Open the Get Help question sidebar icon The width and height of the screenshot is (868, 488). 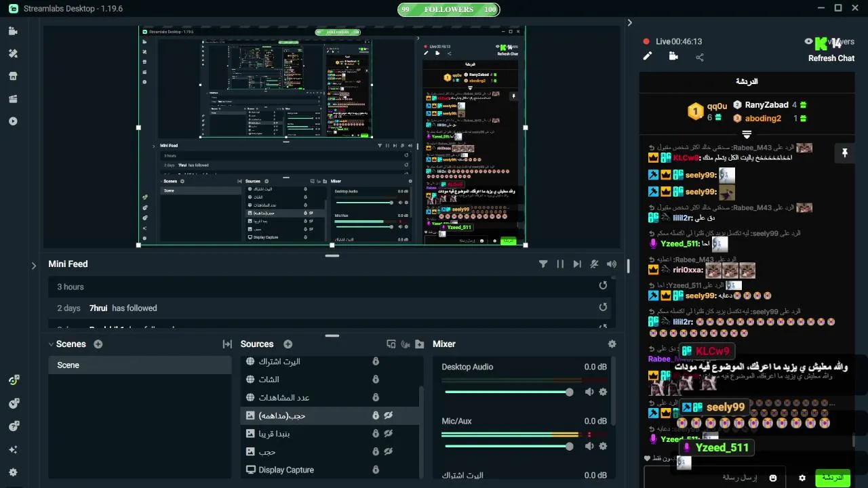(13, 426)
